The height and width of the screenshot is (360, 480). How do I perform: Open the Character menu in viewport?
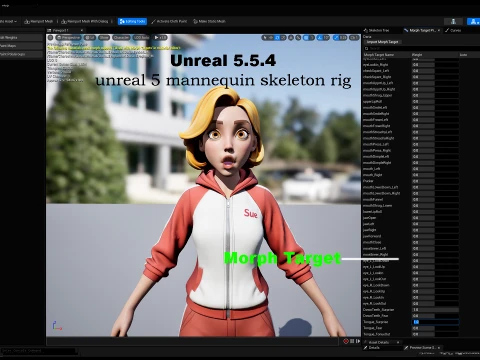click(121, 38)
